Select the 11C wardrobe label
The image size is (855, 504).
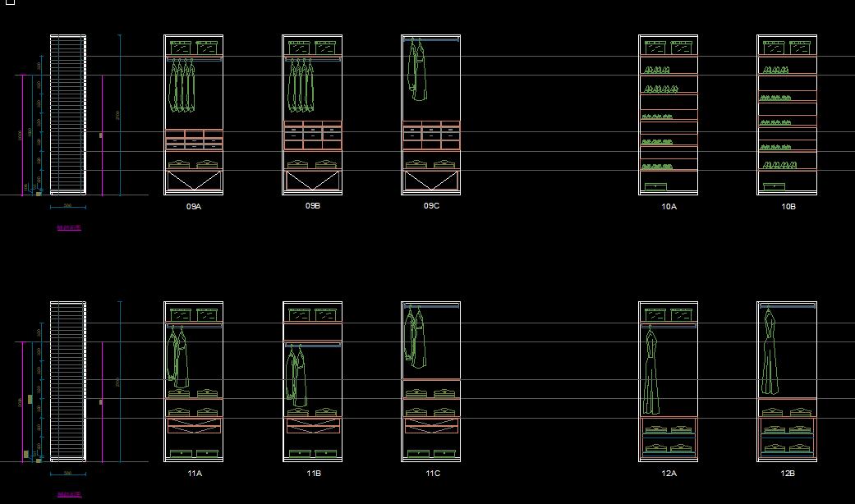point(433,474)
